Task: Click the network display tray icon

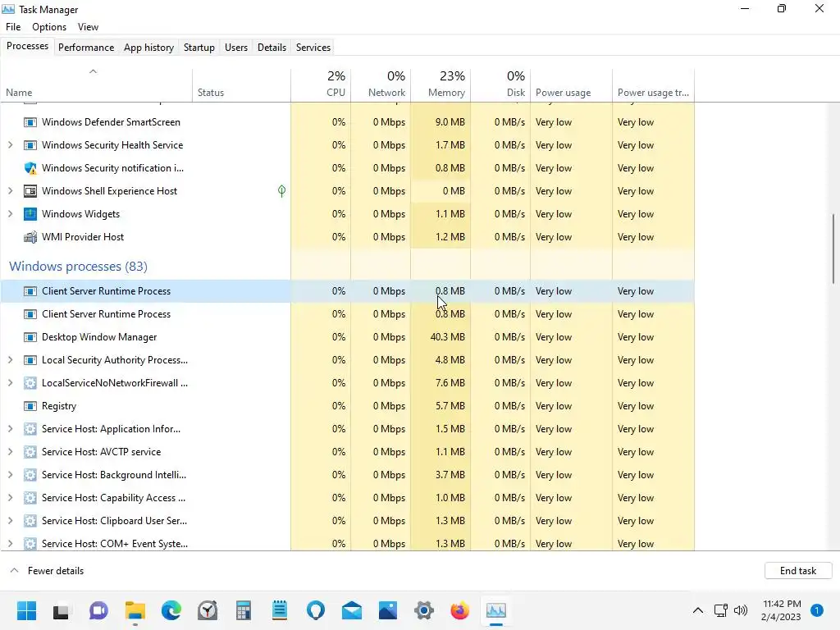Action: pos(720,610)
